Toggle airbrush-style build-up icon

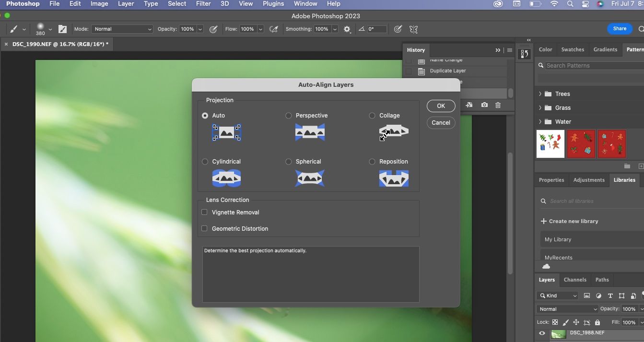coord(274,29)
